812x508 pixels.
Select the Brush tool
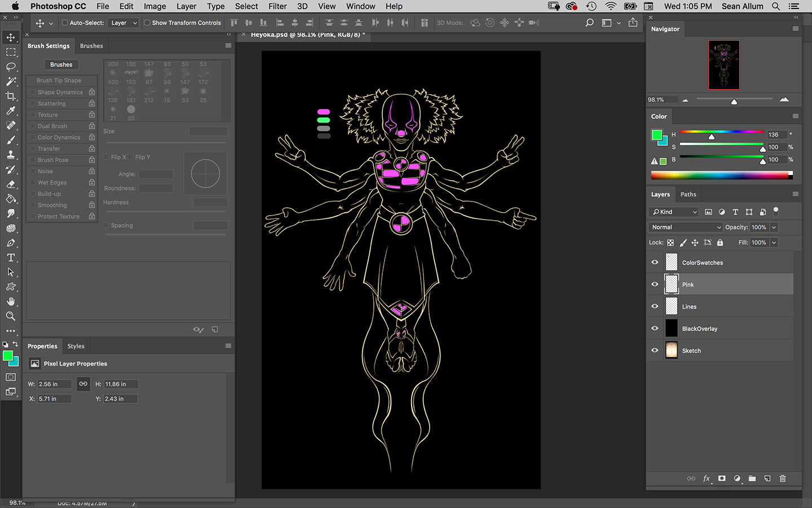click(11, 140)
